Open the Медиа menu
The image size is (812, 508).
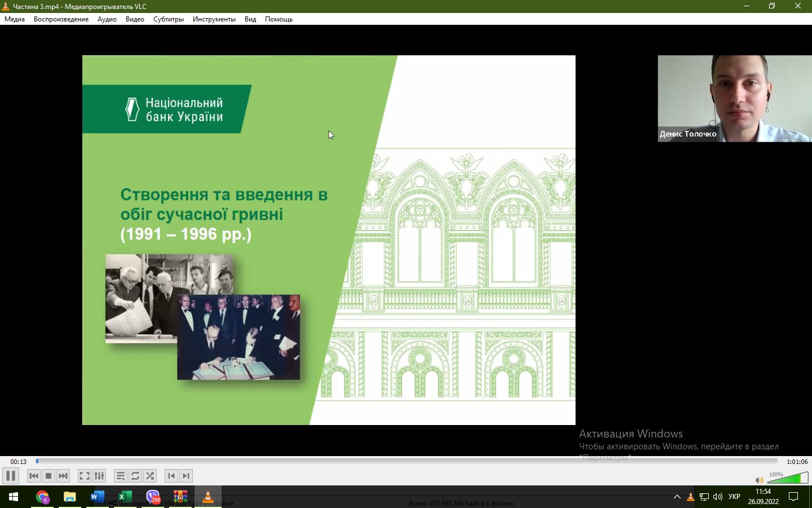click(15, 19)
